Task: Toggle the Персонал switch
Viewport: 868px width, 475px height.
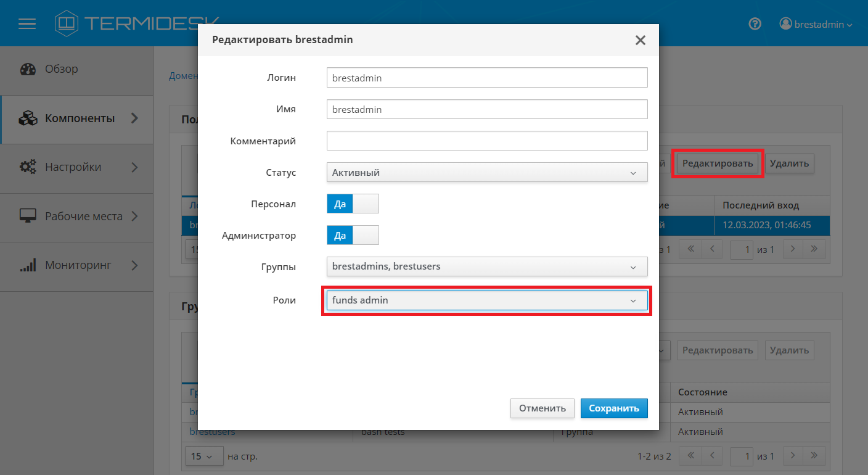Action: pos(353,204)
